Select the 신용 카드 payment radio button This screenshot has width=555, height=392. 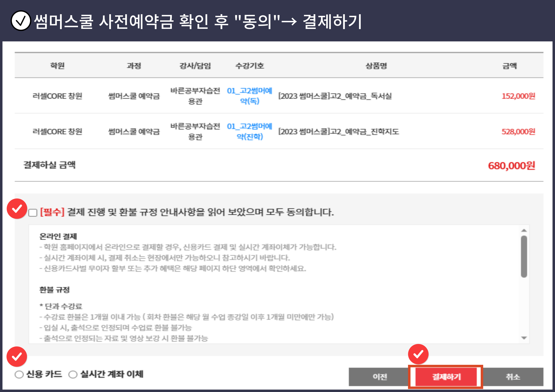click(19, 374)
